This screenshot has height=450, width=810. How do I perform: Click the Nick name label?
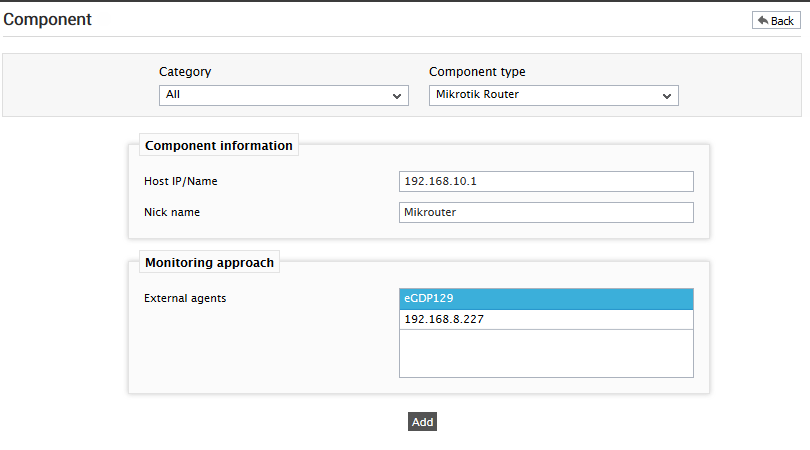(172, 212)
